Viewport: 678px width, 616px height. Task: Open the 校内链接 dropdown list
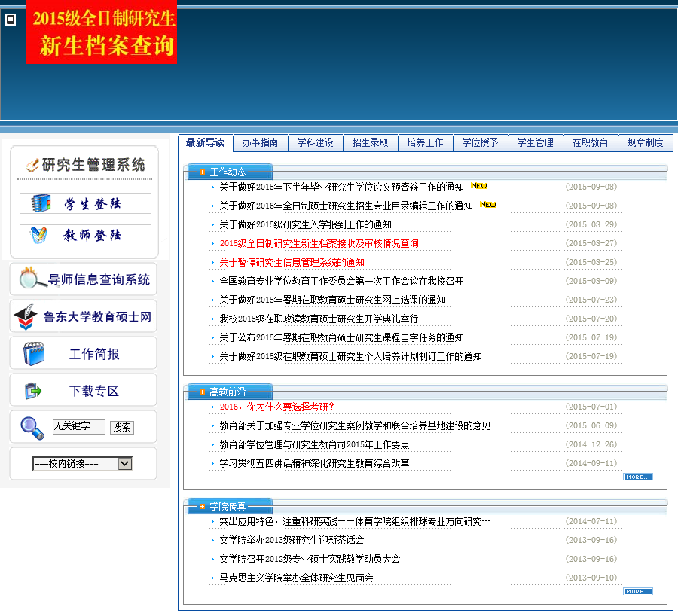coord(83,463)
